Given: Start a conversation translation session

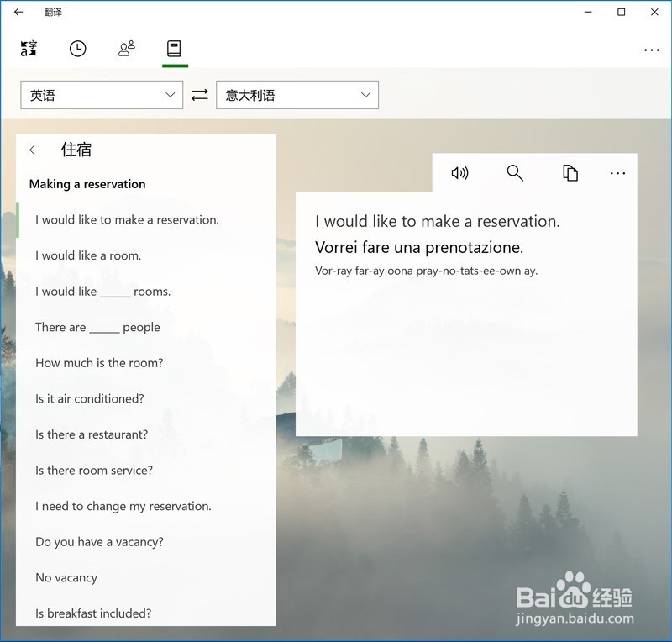Looking at the screenshot, I should [126, 50].
